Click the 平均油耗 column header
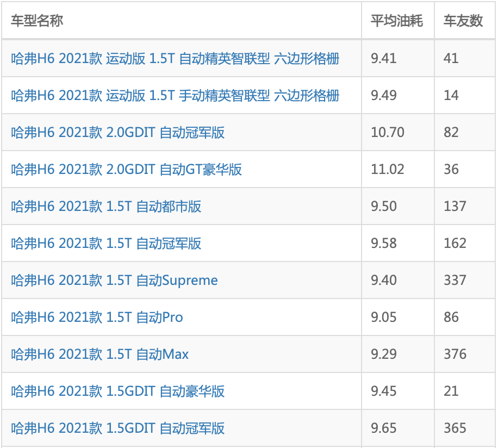 pos(397,21)
